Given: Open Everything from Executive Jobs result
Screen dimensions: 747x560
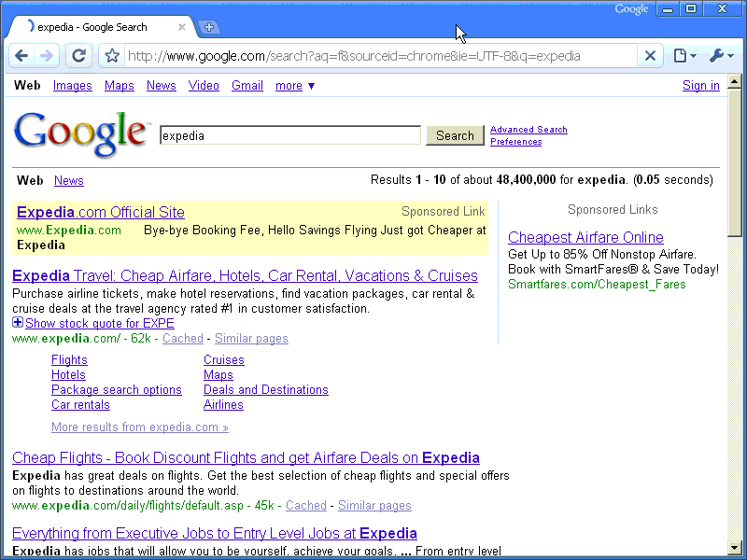Looking at the screenshot, I should (x=215, y=533).
